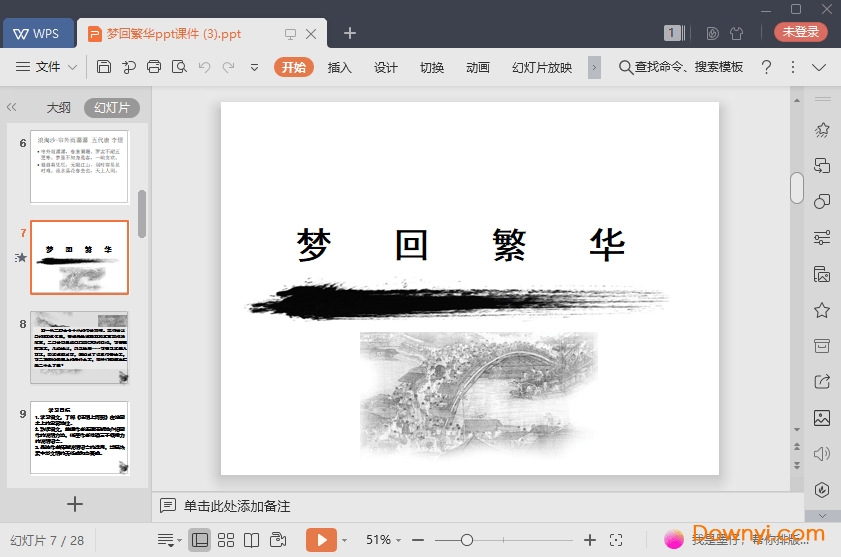The image size is (841, 557).
Task: Toggle Reading view book icon
Action: 252,540
